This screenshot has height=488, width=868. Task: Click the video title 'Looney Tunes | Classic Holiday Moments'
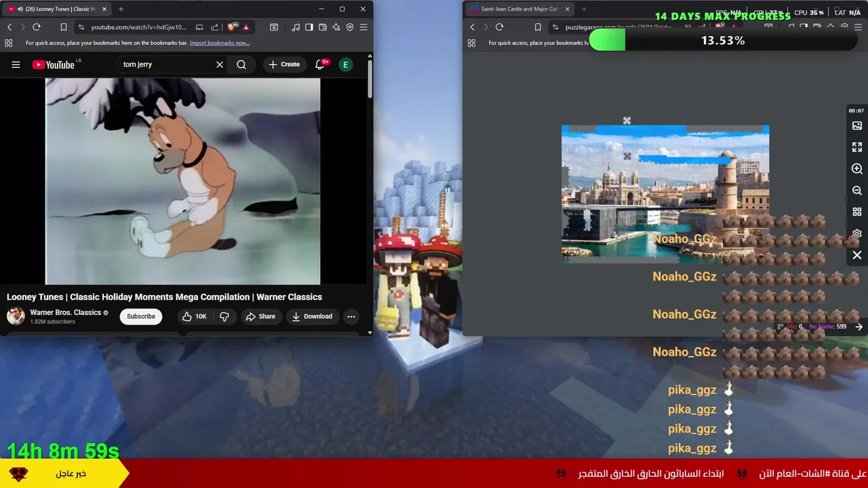pyautogui.click(x=164, y=297)
